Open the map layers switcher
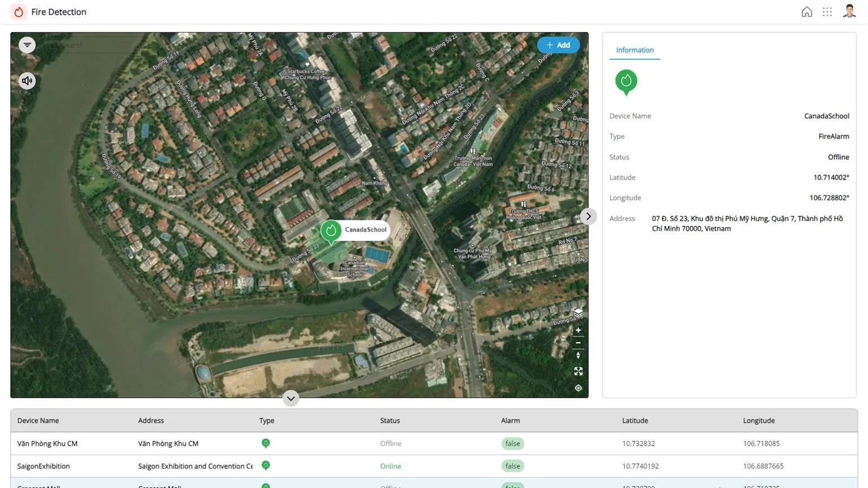Viewport: 868px width, 488px height. point(578,312)
